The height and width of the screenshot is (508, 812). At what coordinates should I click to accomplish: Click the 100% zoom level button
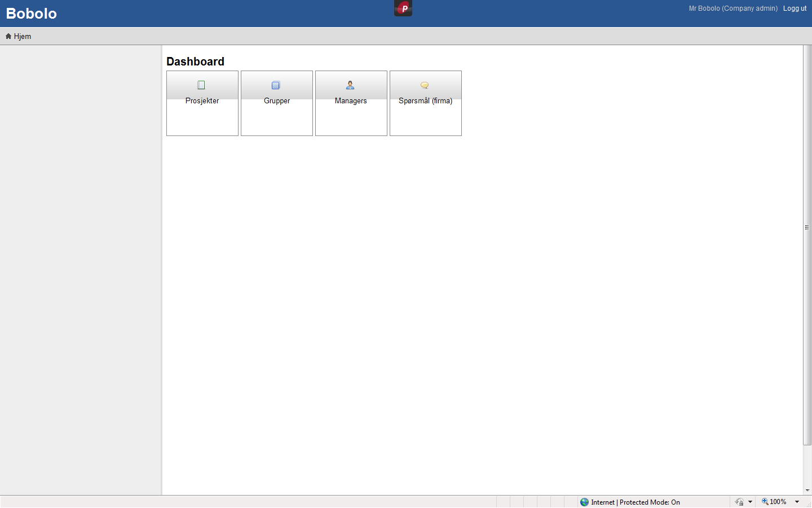tap(774, 502)
